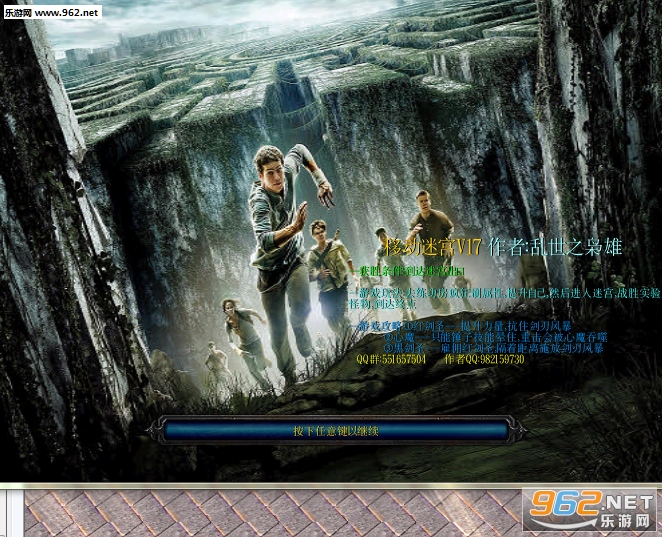Viewport: 662px width, 537px height.
Task: Click the gameplay line starting with '游戏玩法'
Action: [x=505, y=293]
